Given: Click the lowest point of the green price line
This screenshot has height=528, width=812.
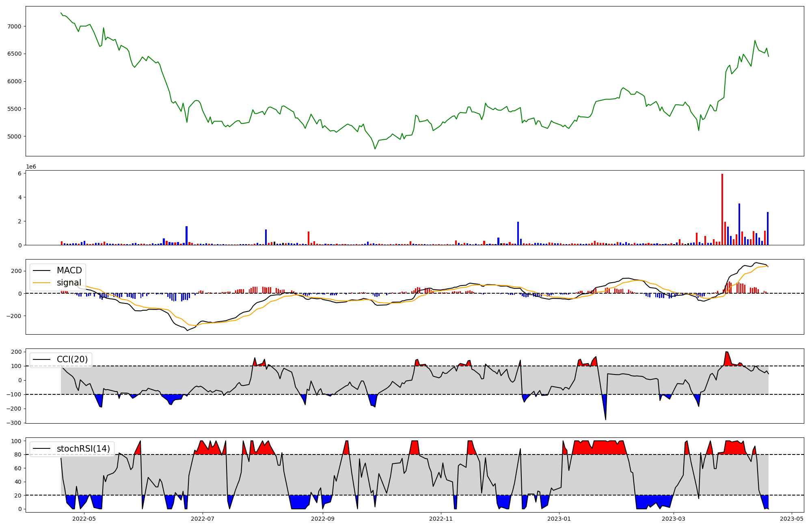Looking at the screenshot, I should (x=375, y=149).
